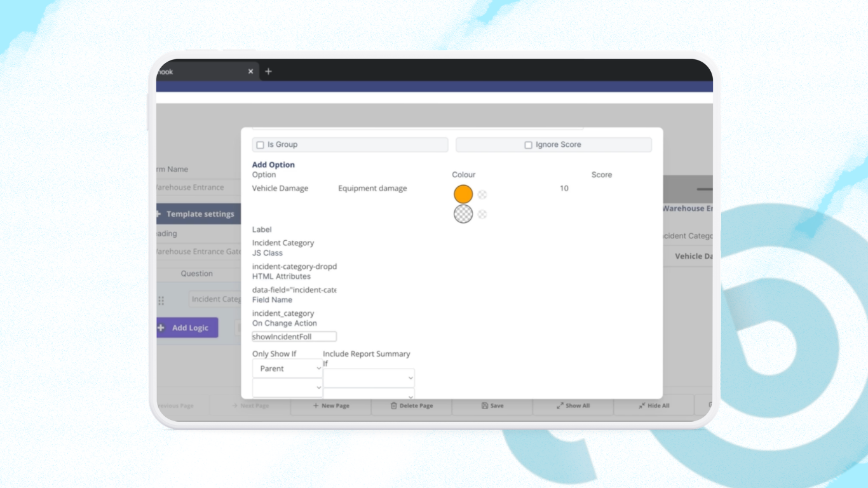Open the orange colour swatch

coord(463,194)
